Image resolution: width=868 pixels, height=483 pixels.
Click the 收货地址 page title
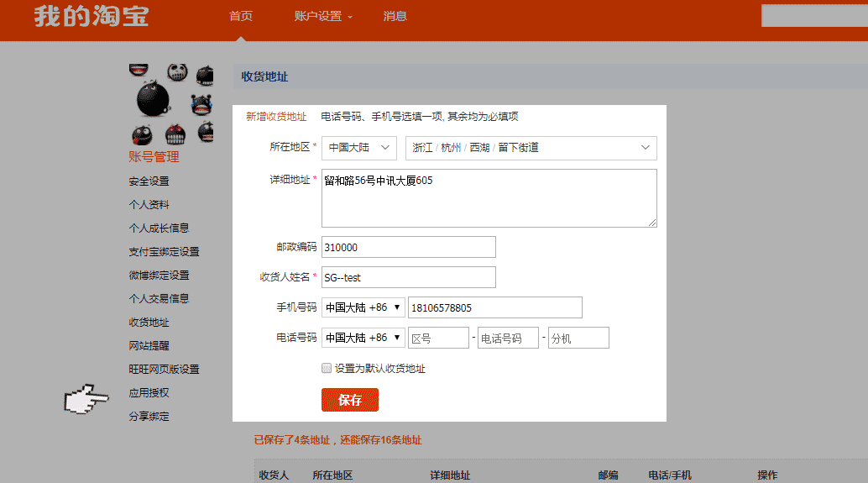pos(264,76)
